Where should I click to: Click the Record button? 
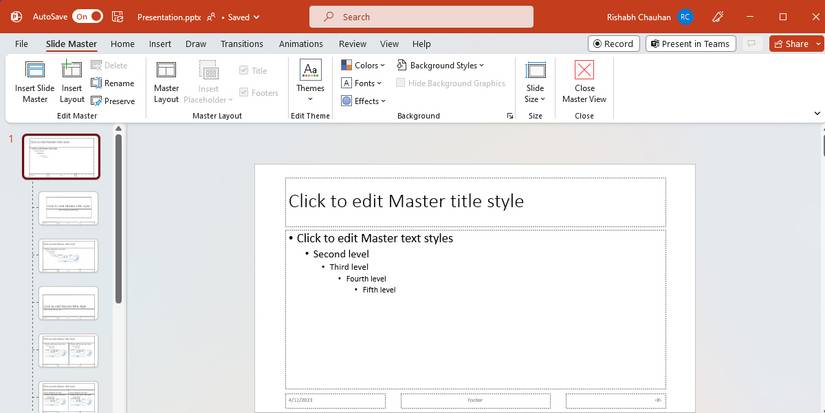(x=613, y=44)
